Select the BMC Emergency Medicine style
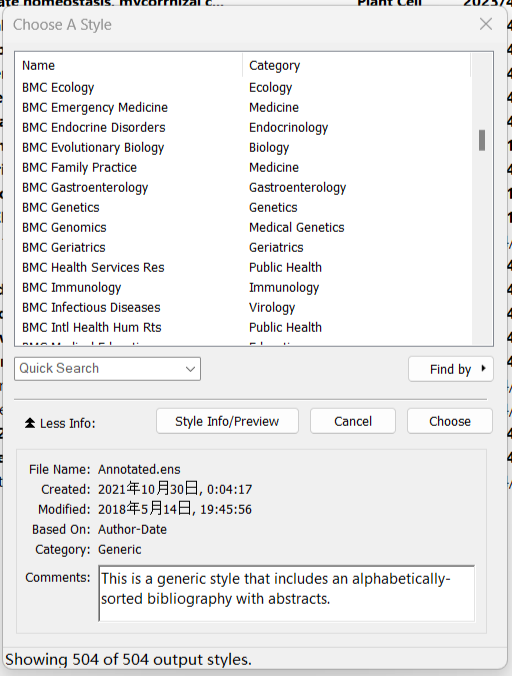This screenshot has height=676, width=512. point(243,107)
